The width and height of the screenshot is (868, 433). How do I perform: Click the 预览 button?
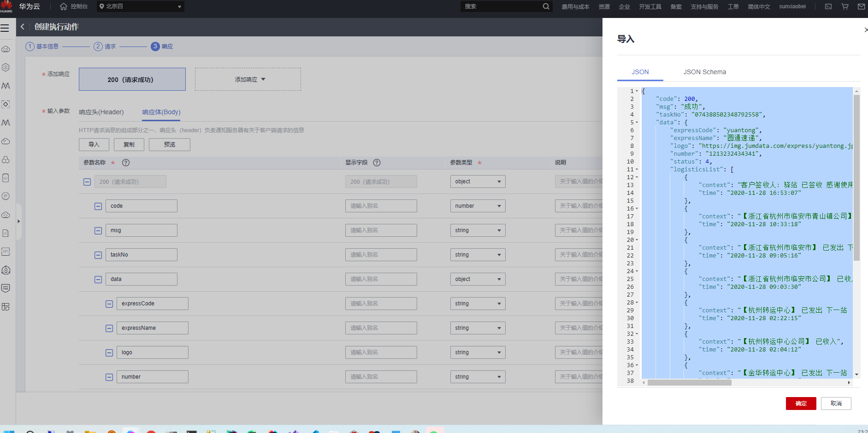[170, 145]
